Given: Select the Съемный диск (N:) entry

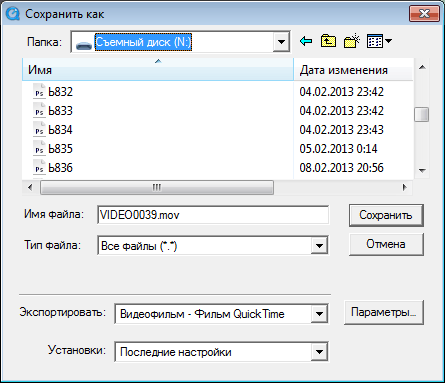Looking at the screenshot, I should (143, 42).
